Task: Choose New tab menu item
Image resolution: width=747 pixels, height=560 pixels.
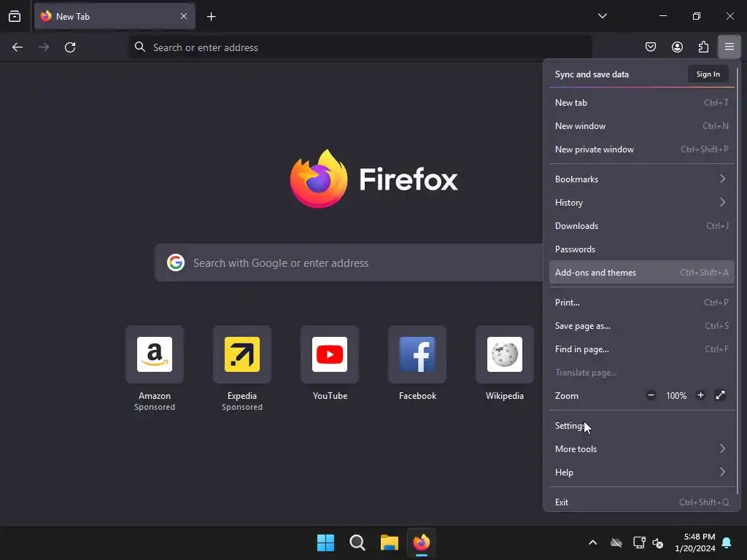Action: (x=642, y=102)
